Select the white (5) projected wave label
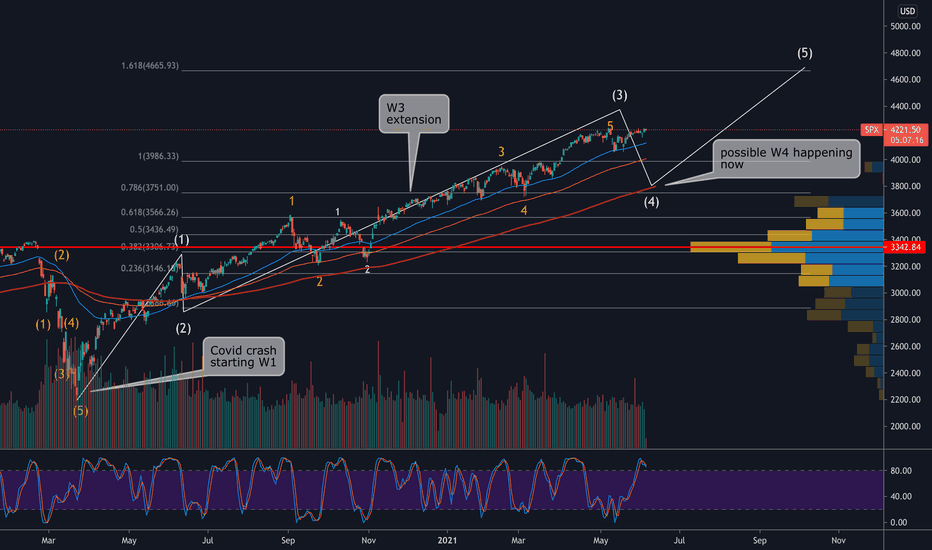Viewport: 932px width, 550px height. click(804, 53)
